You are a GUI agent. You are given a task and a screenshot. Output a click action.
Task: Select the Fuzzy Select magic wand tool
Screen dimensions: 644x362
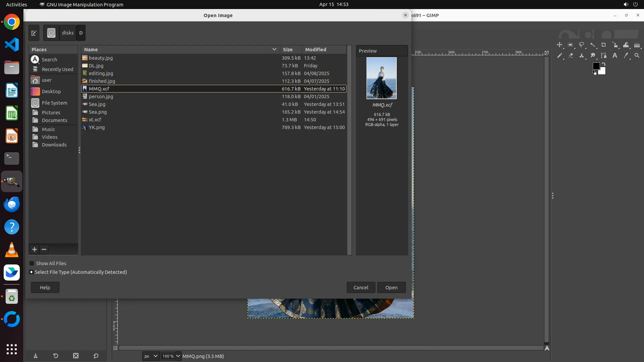point(593,45)
